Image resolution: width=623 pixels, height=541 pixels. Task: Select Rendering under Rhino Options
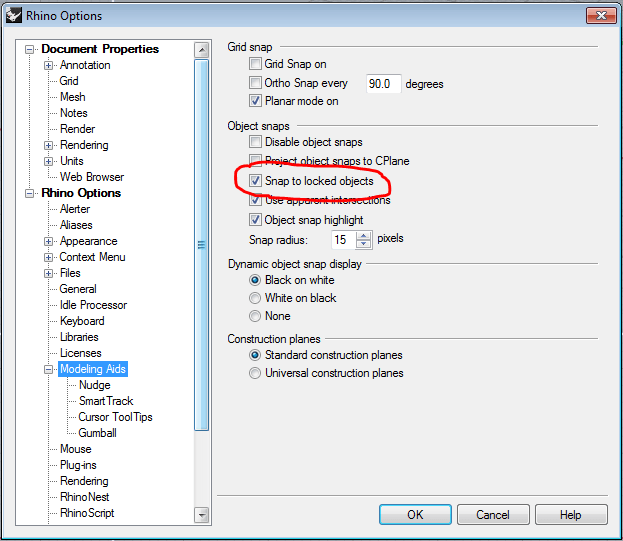pos(84,481)
